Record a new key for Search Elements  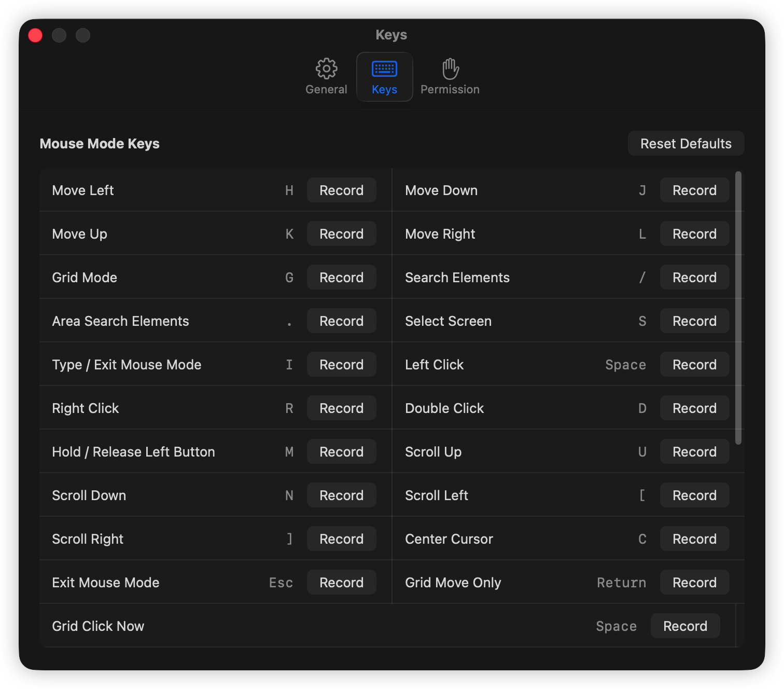pos(694,278)
